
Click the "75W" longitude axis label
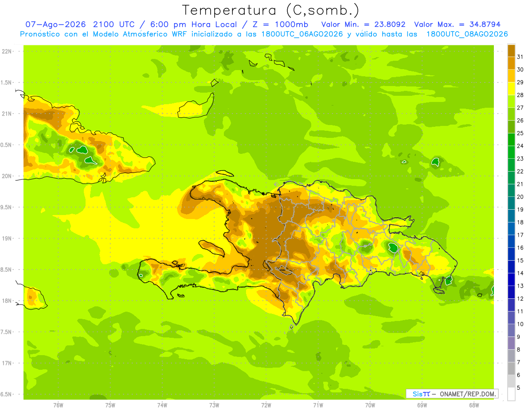(110, 405)
